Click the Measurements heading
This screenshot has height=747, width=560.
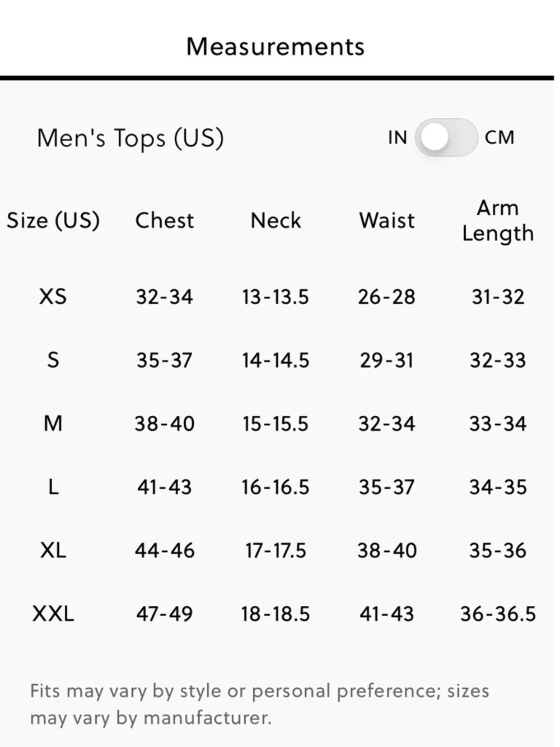276,47
